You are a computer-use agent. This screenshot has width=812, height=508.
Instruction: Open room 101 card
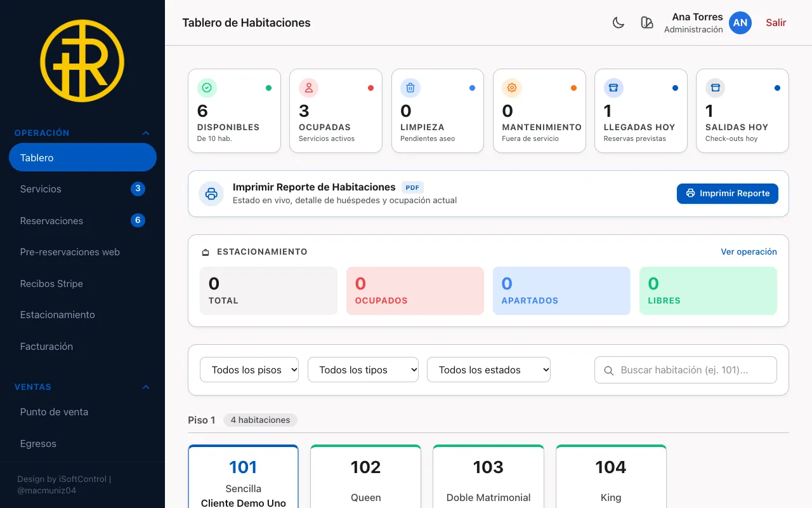click(244, 476)
